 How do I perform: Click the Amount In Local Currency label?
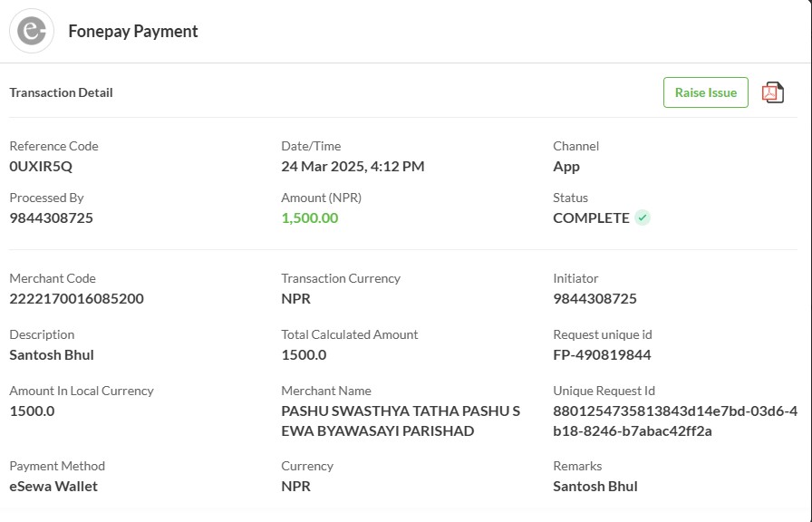coord(82,391)
